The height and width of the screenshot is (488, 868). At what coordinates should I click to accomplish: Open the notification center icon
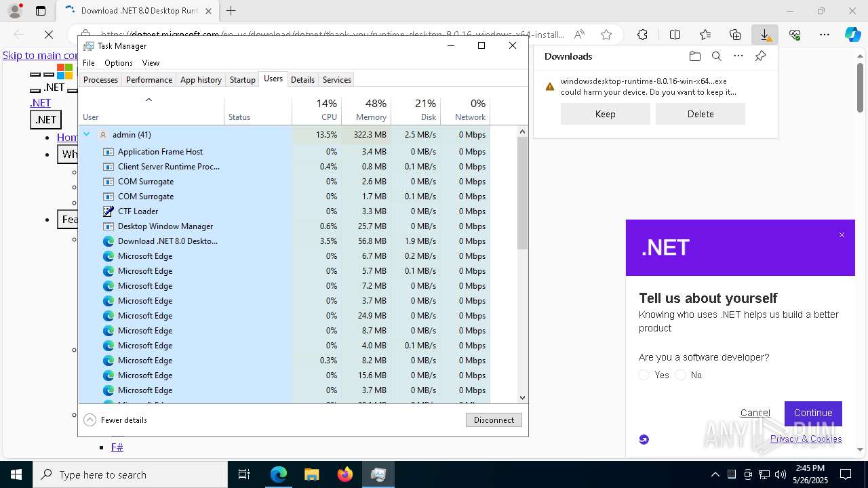[846, 474]
